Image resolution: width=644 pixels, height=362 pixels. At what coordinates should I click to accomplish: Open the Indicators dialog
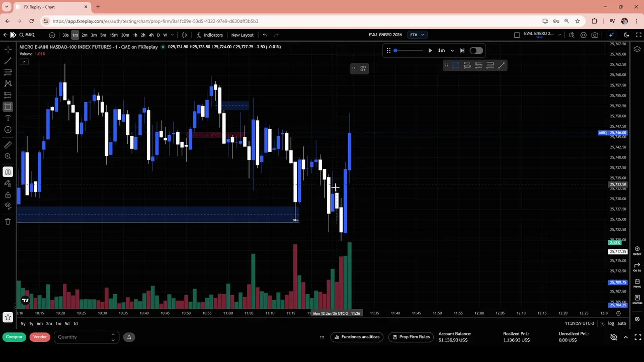coord(209,35)
